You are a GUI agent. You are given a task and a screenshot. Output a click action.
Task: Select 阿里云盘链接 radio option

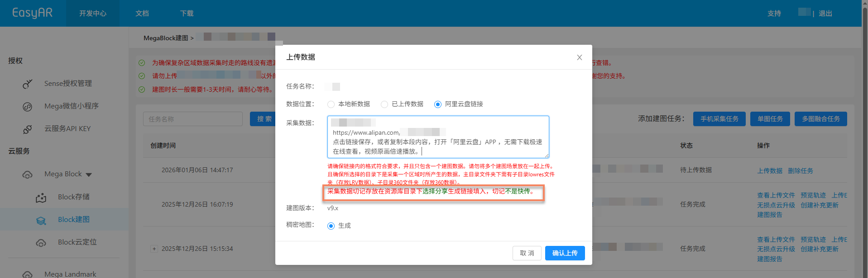(438, 104)
